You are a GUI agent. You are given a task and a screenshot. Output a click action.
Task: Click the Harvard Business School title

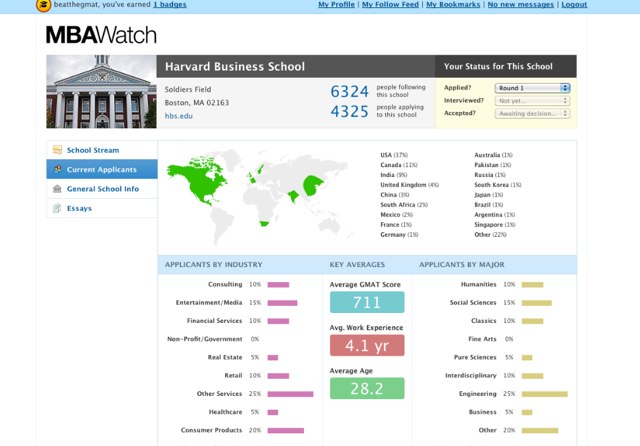point(235,67)
